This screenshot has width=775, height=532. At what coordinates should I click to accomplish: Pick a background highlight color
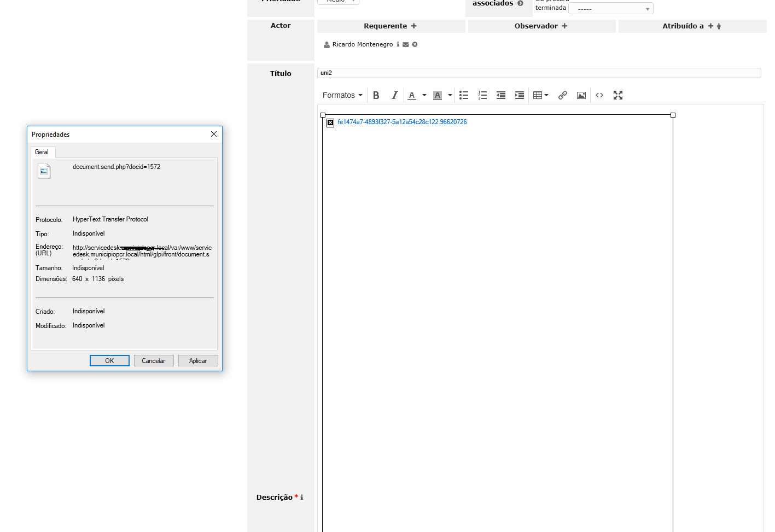450,95
